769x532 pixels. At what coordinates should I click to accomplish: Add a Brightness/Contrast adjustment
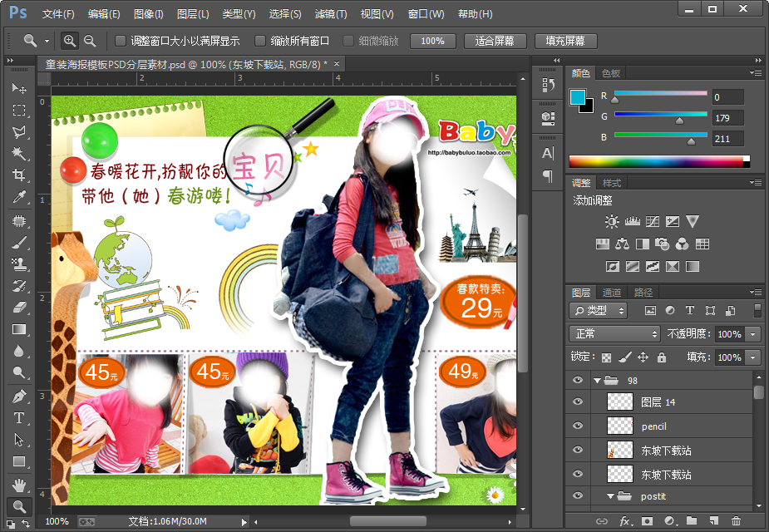[612, 222]
